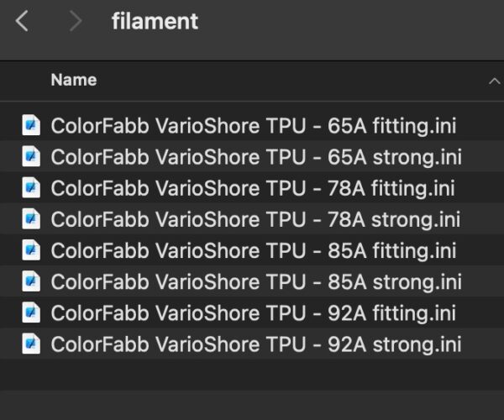Toggle sort order via Name column arrow
This screenshot has width=504, height=420.
[x=495, y=81]
